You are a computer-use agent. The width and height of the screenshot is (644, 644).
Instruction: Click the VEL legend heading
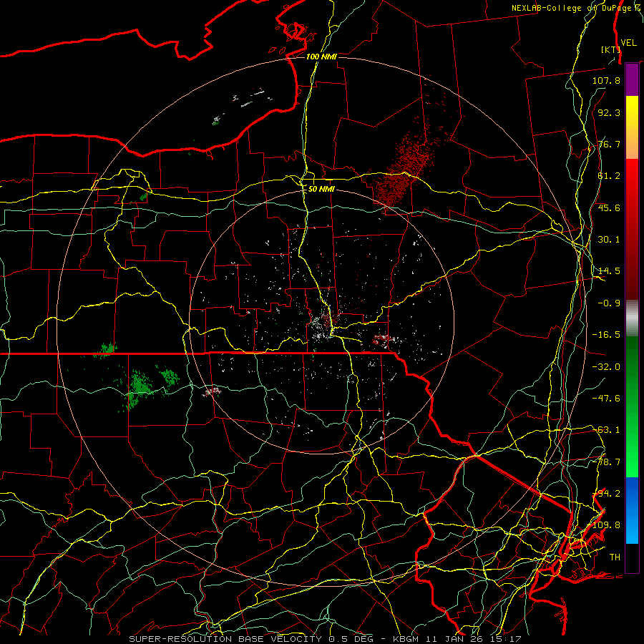(628, 43)
